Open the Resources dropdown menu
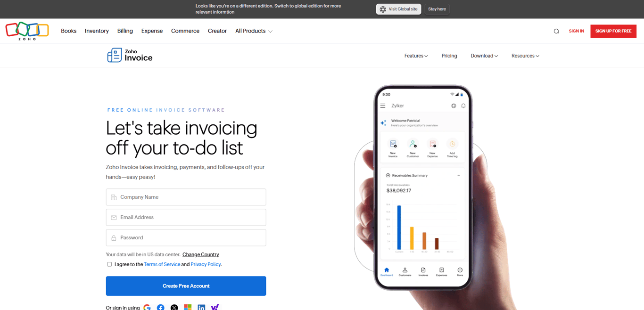This screenshot has width=644, height=310. 525,56
